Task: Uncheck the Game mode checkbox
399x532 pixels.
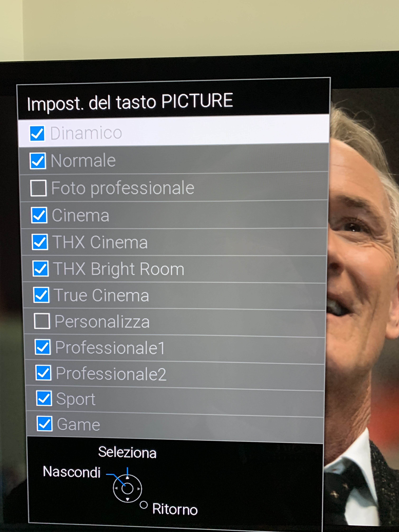Action: tap(44, 424)
